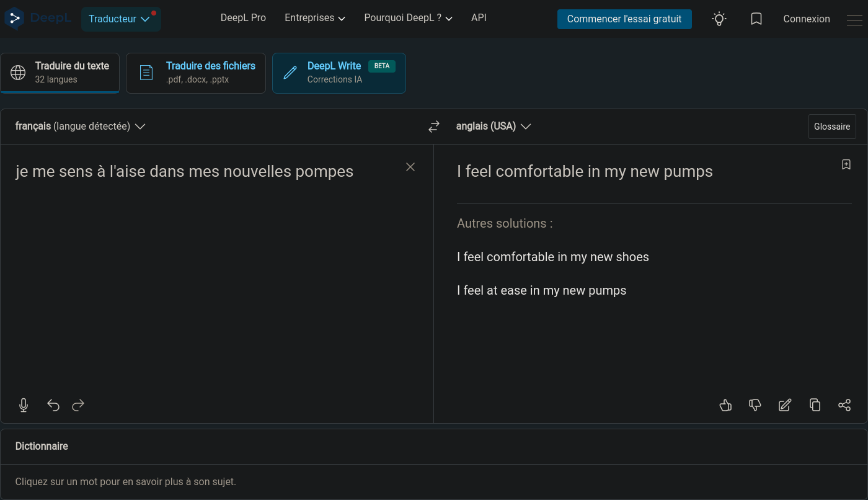Open the target language anglais (USA) dropdown
Screen dimensions: 868x500
point(494,127)
